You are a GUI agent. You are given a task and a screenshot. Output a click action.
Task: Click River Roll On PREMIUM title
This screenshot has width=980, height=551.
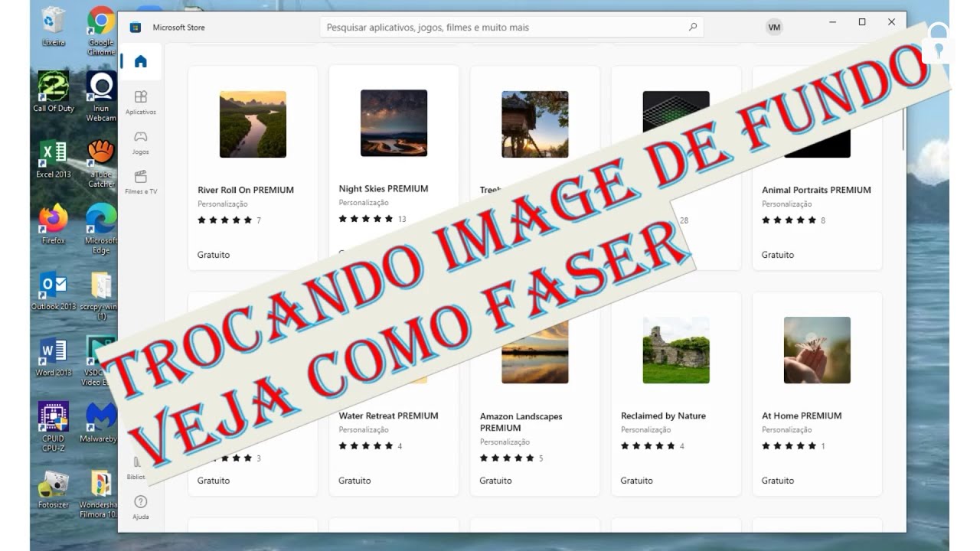(246, 190)
